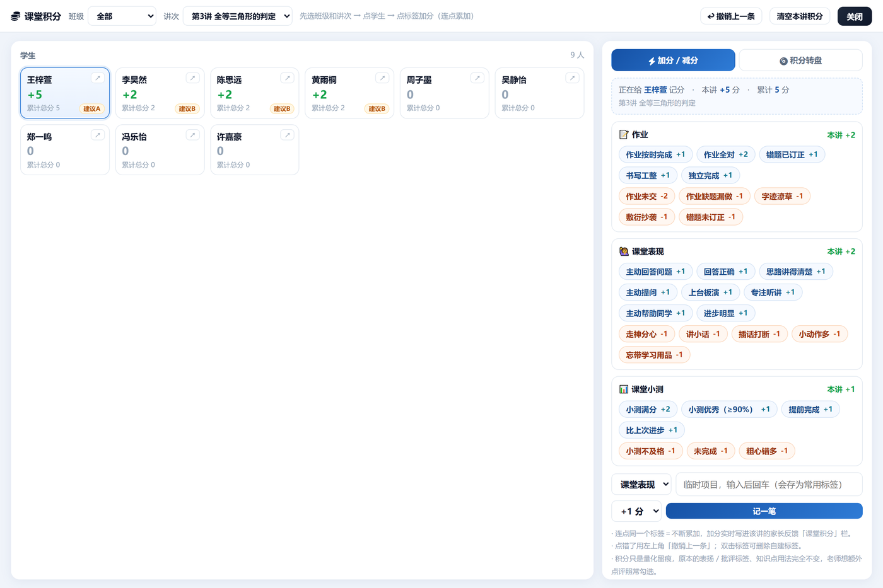Open detail arrow icon on 李昊然 card
Viewport: 883px width, 588px height.
coord(192,78)
